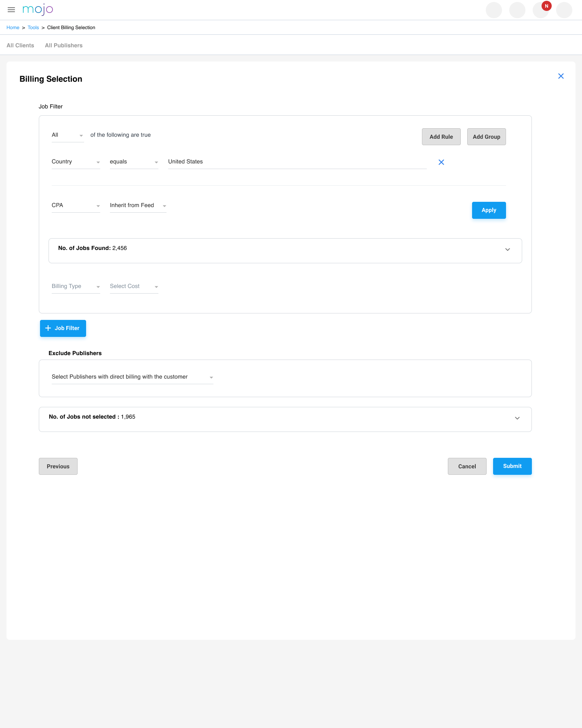Remove the Country equals rule
Screen dimensions: 582x728
point(441,162)
